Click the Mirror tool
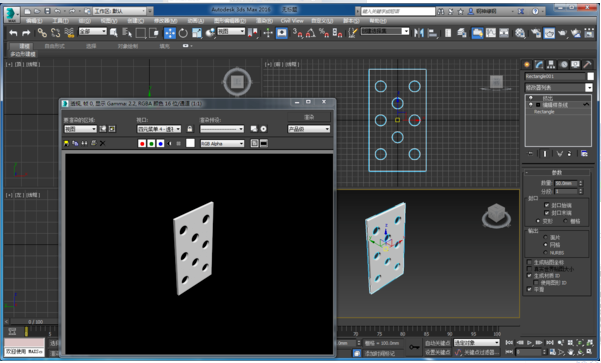The width and height of the screenshot is (601, 363). click(x=419, y=33)
